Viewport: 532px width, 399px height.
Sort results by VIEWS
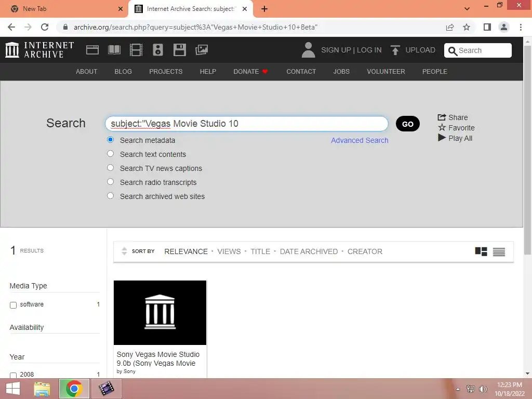coord(229,251)
